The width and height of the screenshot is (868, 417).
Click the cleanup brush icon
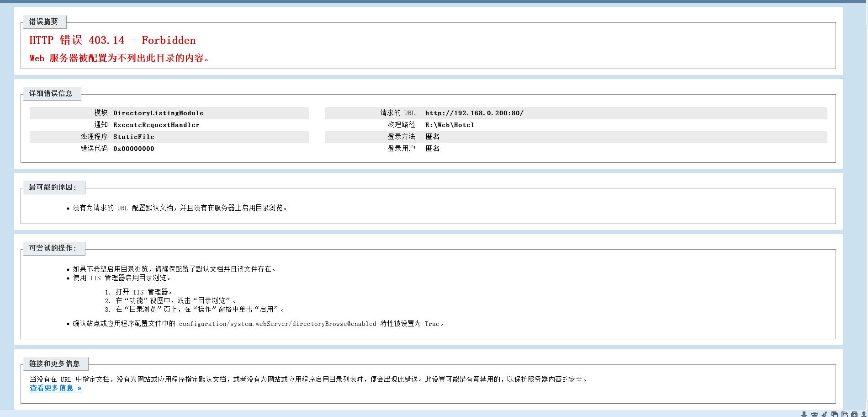(x=824, y=415)
